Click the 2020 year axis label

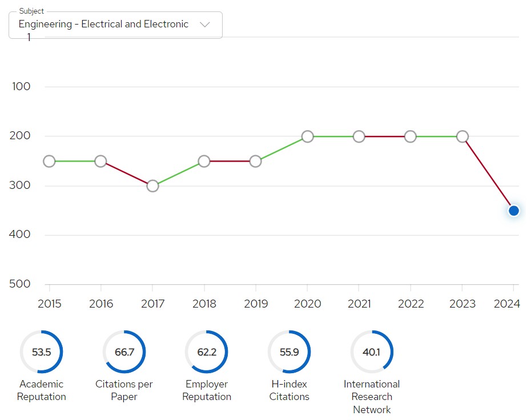click(x=308, y=304)
